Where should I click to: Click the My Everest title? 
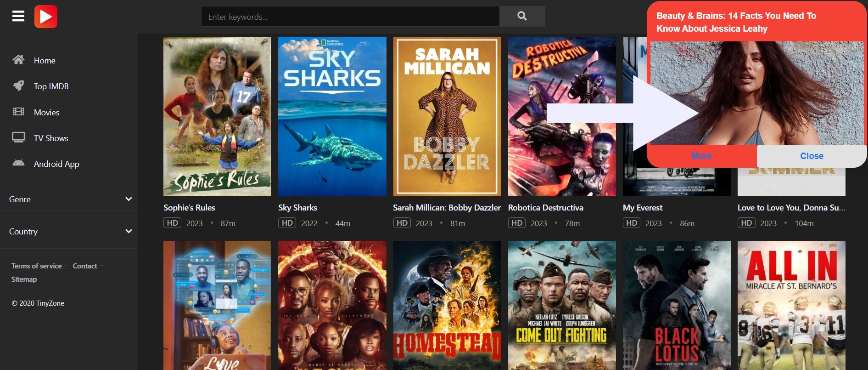pos(643,208)
